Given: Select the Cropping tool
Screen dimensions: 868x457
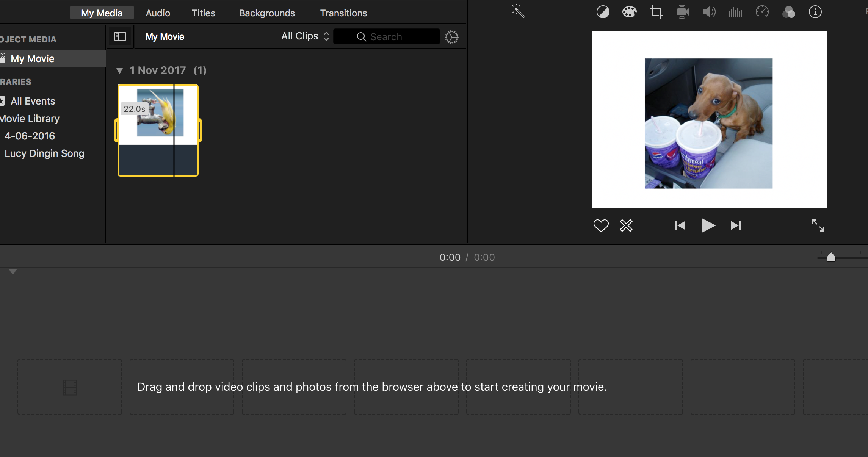Looking at the screenshot, I should point(656,12).
